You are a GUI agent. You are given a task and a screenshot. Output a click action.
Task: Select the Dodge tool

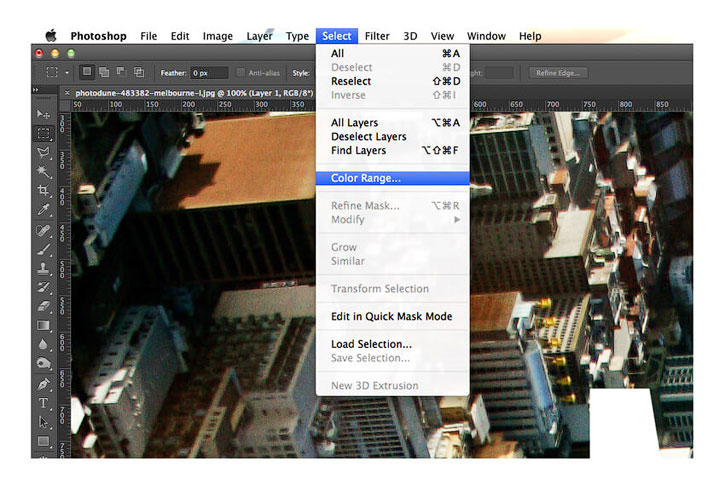pyautogui.click(x=43, y=363)
